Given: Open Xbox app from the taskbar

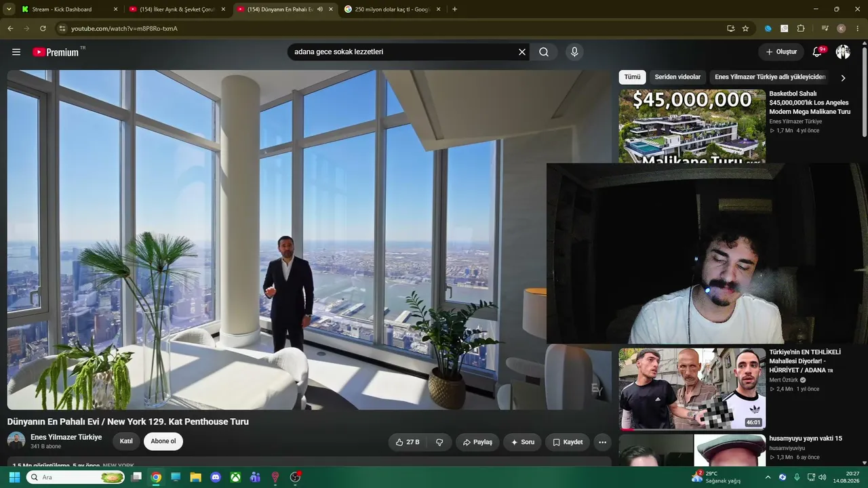Looking at the screenshot, I should (235, 477).
